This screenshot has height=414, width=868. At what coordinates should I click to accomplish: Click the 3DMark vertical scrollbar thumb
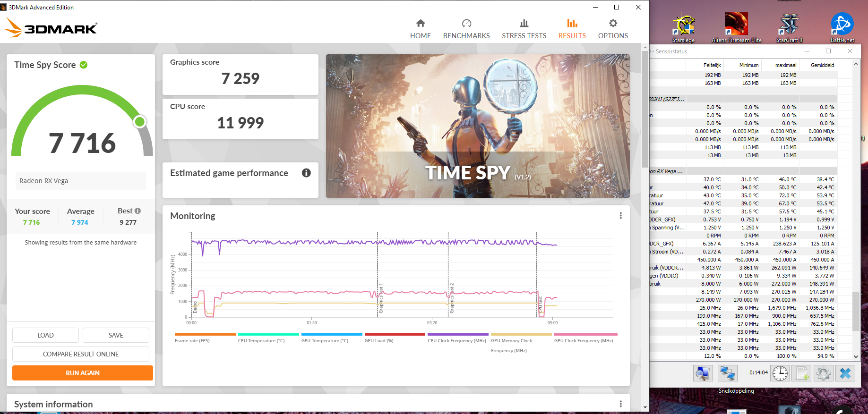tap(645, 109)
